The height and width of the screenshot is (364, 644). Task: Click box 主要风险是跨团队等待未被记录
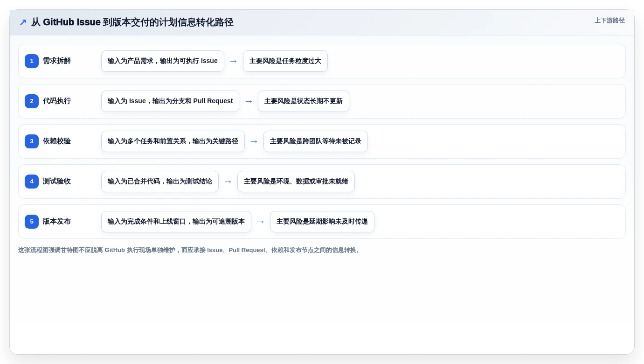[316, 141]
